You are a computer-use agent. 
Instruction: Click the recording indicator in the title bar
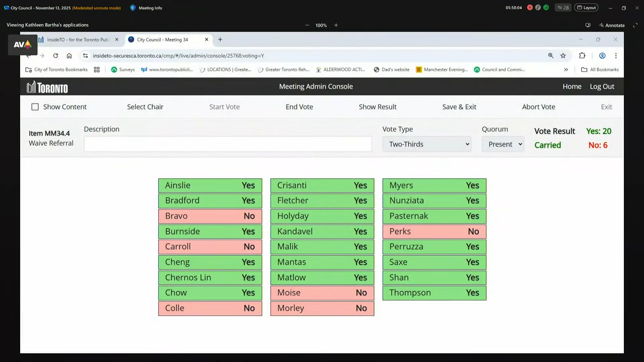(530, 7)
